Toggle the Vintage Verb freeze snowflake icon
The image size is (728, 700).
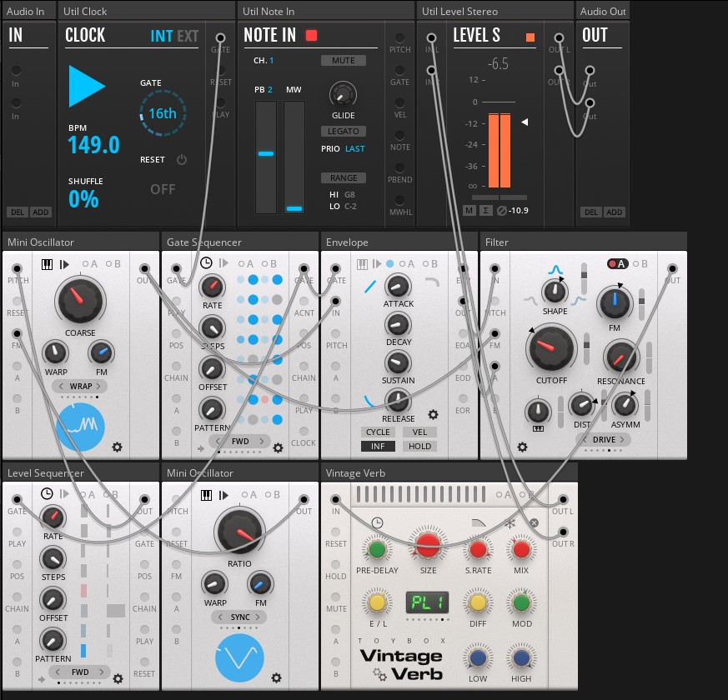(x=510, y=523)
